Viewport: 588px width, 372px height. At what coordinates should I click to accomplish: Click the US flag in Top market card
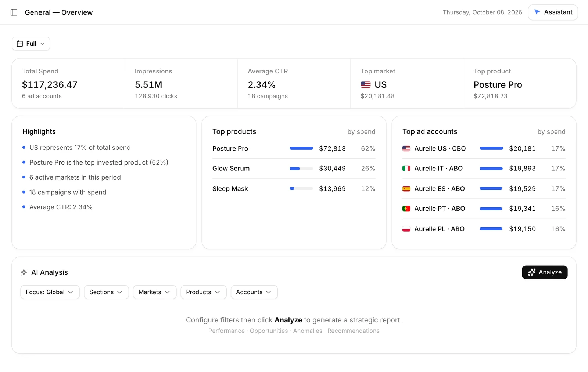point(366,85)
